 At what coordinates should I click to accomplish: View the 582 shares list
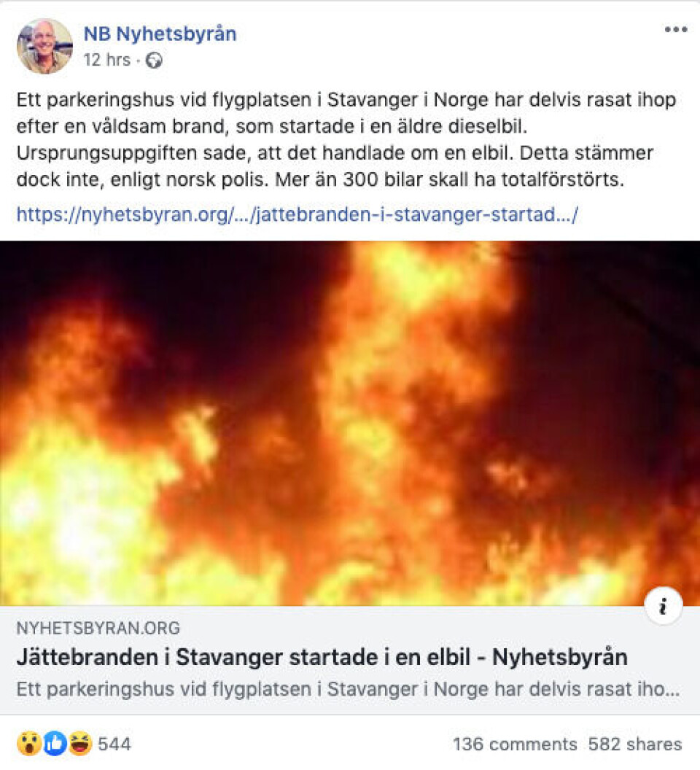(634, 744)
